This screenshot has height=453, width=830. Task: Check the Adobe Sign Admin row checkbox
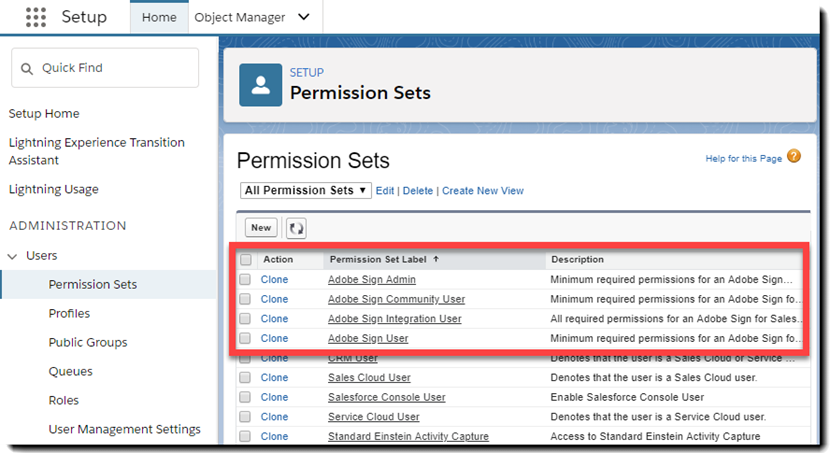point(246,280)
